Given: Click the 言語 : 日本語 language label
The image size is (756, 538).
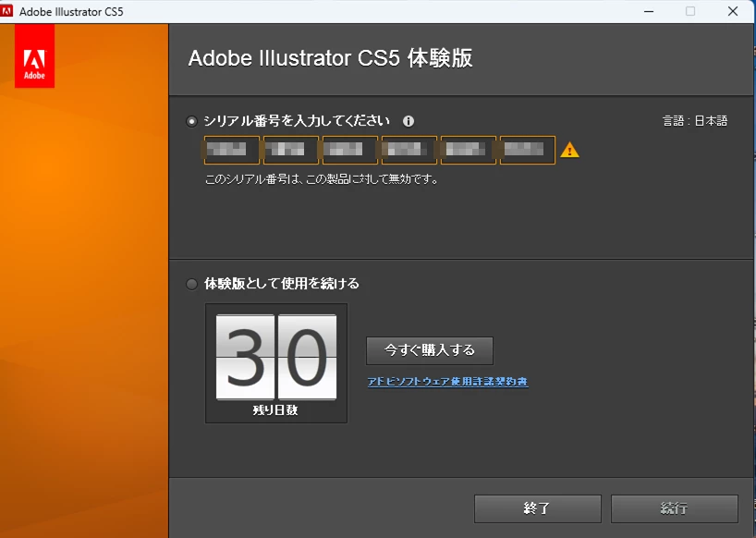Looking at the screenshot, I should (695, 121).
